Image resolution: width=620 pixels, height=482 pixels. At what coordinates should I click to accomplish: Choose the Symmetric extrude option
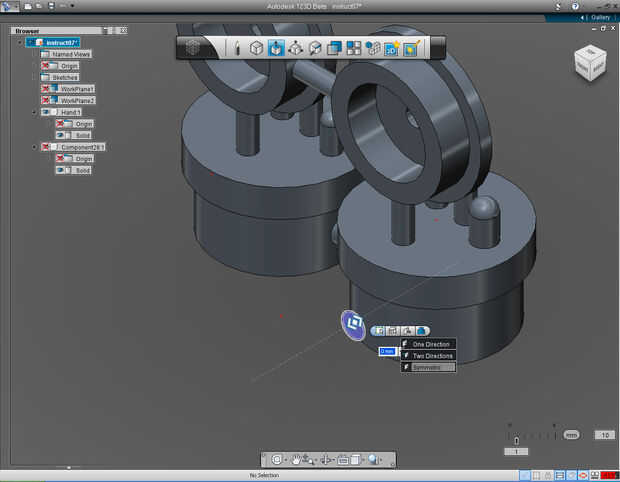click(428, 367)
